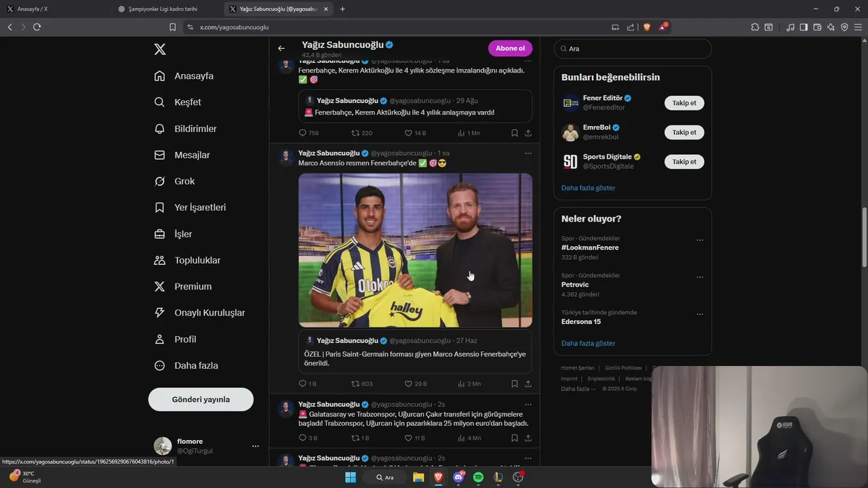
Task: View analytics of Kerem Aktürkoğlu post (1 Mn)
Action: click(469, 133)
